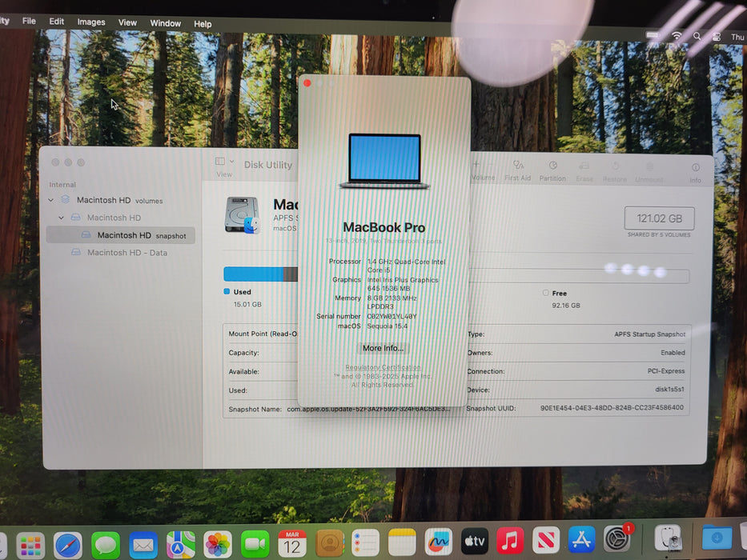Open Reminders from the Dock

tap(365, 542)
